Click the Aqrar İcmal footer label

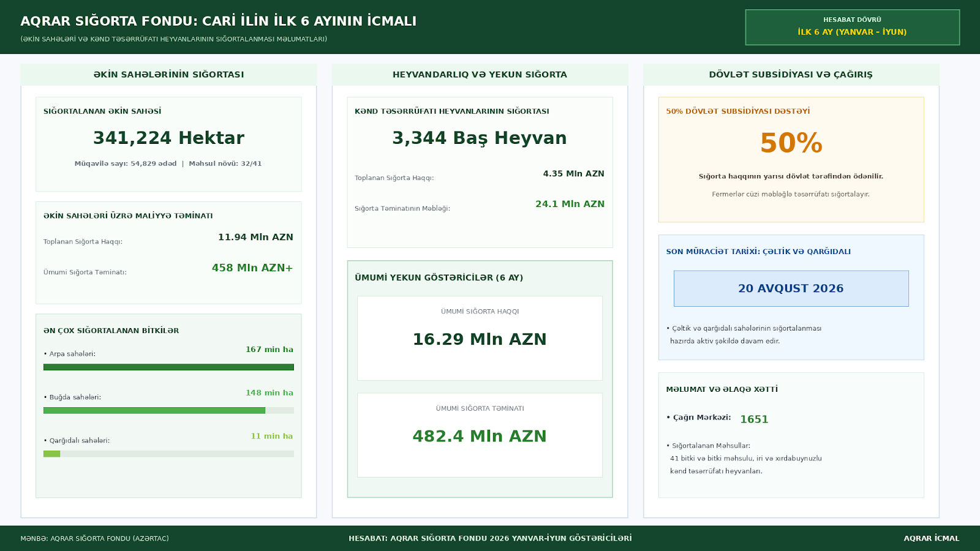coord(932,539)
